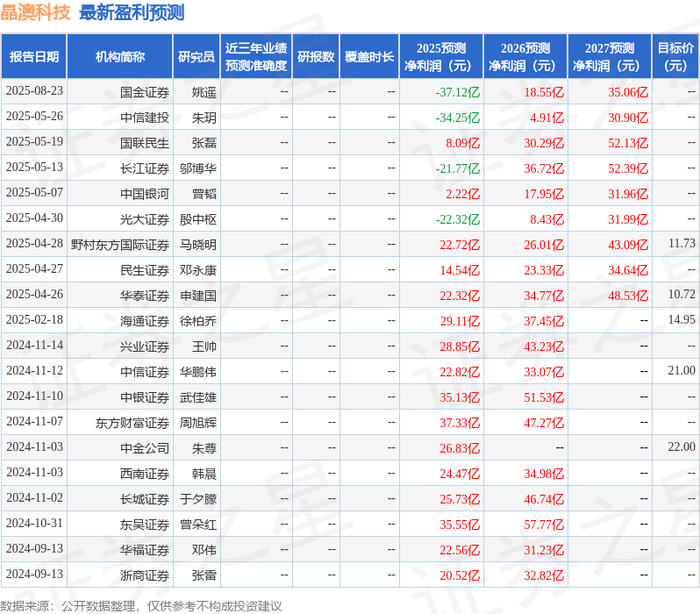Click the 2026预测净利润 column header

[525, 57]
